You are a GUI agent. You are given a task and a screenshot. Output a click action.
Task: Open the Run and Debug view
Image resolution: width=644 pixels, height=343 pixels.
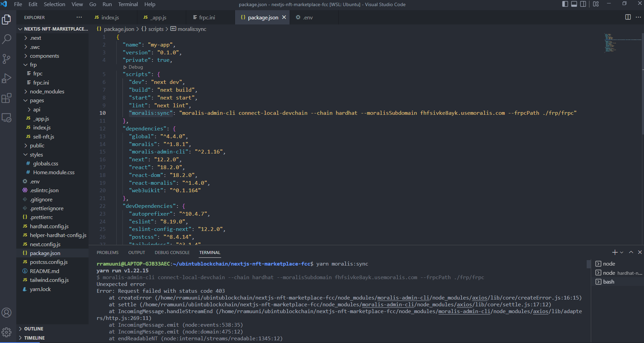coord(6,78)
